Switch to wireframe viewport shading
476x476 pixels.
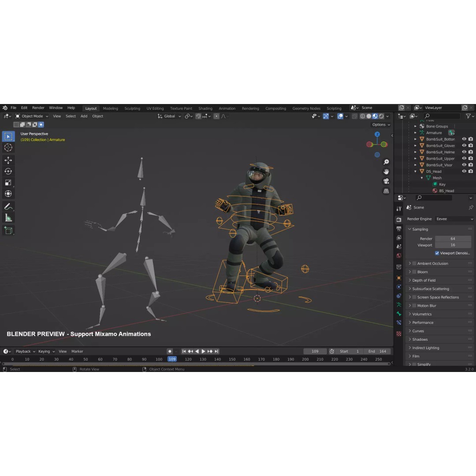click(x=362, y=116)
